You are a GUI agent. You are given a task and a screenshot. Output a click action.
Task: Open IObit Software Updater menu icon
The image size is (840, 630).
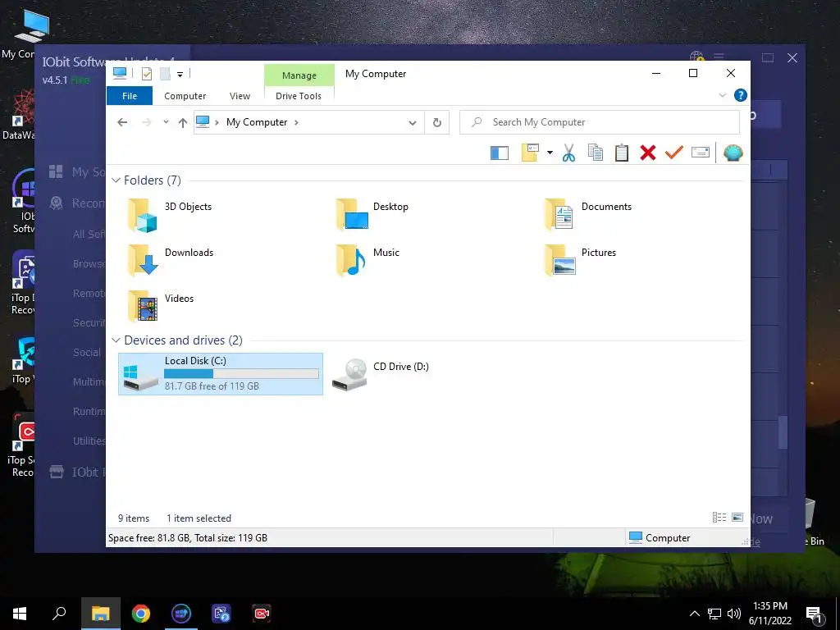(719, 57)
